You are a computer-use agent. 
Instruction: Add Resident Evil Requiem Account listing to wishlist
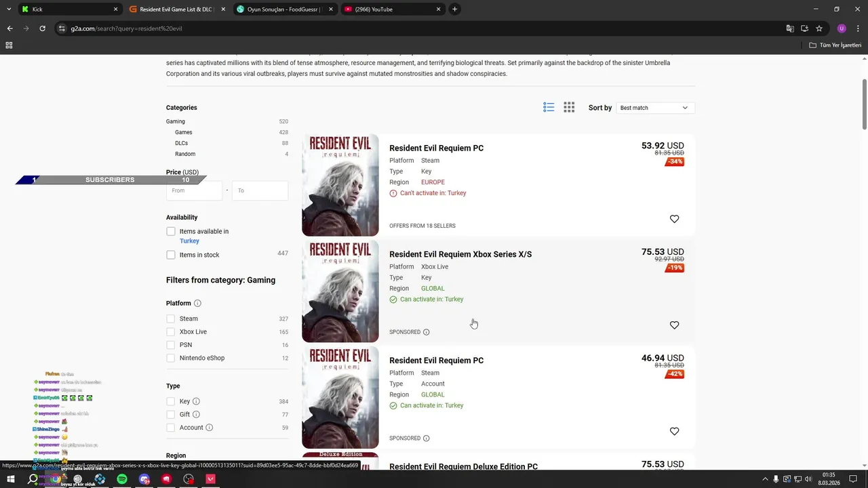pos(674,431)
